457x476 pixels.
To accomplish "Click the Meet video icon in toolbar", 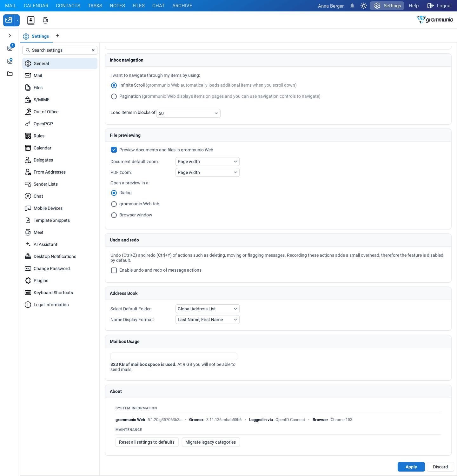I will click(45, 20).
